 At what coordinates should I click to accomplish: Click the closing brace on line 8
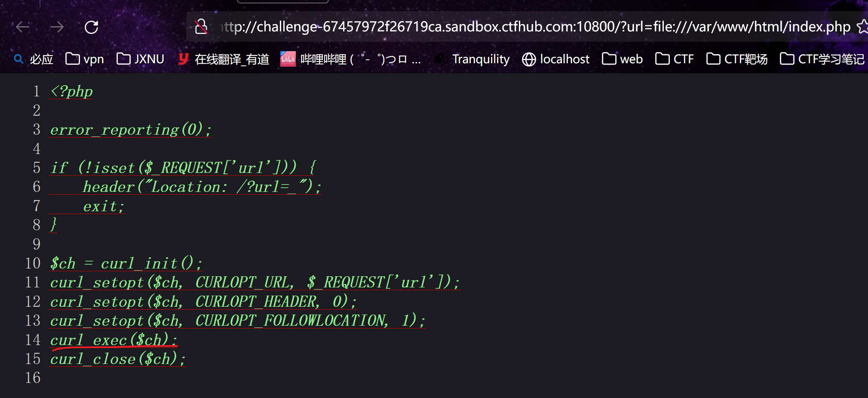click(x=53, y=225)
